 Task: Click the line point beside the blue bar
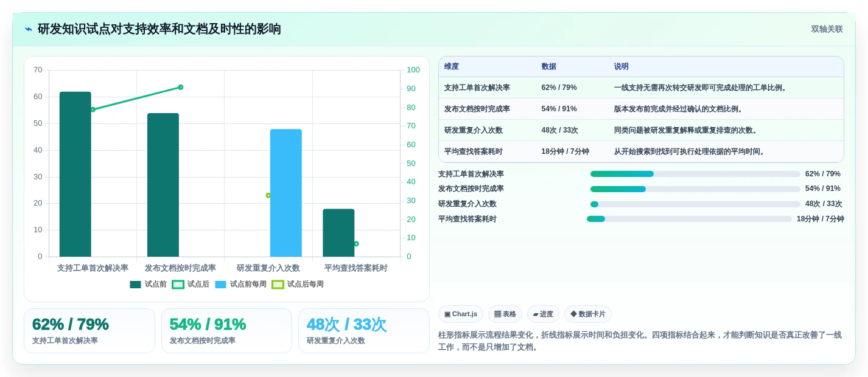(x=268, y=195)
